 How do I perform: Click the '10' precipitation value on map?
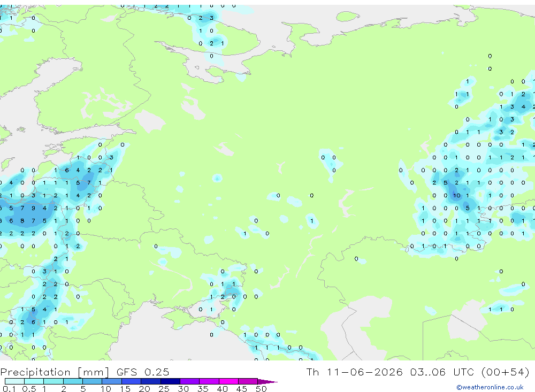click(456, 196)
